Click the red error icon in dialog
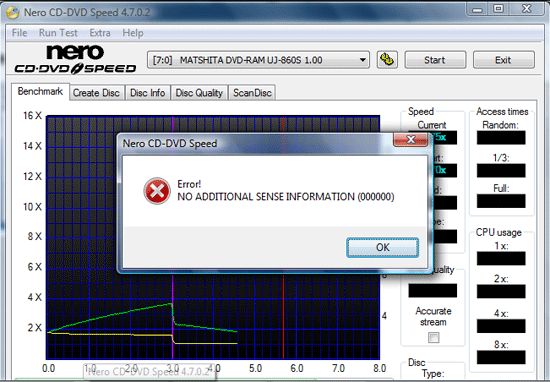This screenshot has height=382, width=550. coord(157,191)
